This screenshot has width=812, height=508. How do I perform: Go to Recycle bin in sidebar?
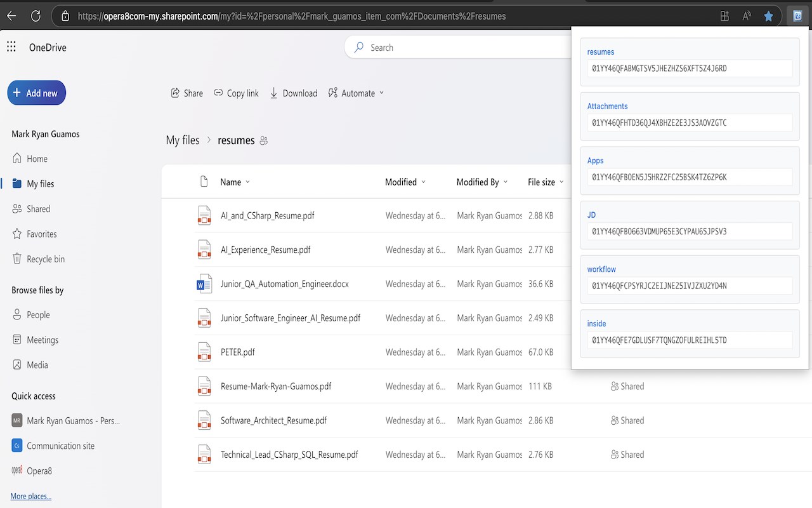[45, 259]
